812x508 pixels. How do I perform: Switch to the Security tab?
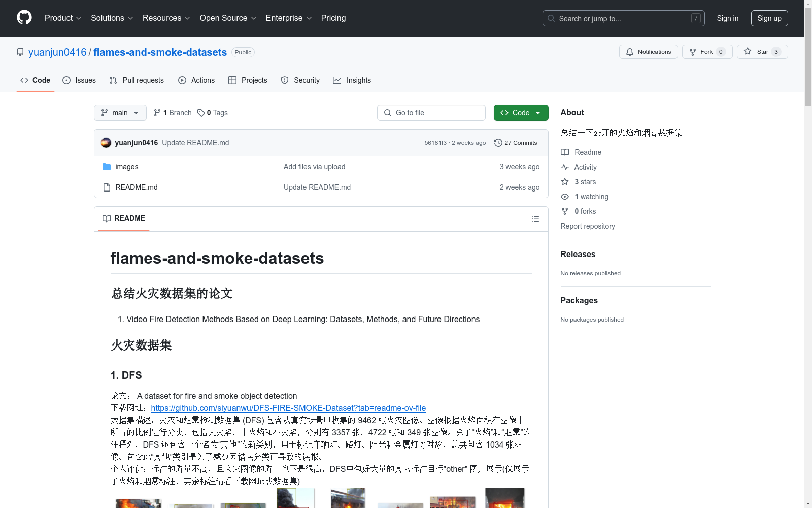(300, 80)
